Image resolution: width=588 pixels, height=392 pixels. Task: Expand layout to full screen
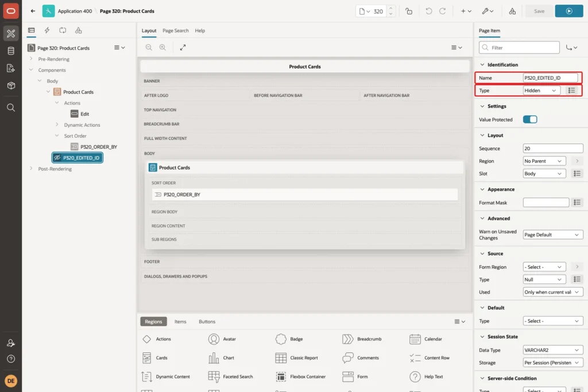[x=183, y=47]
